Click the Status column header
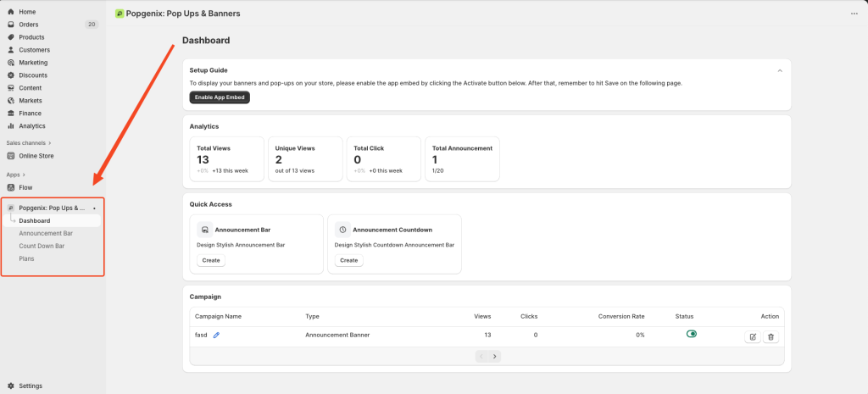Screen dimensions: 868x394 point(684,317)
